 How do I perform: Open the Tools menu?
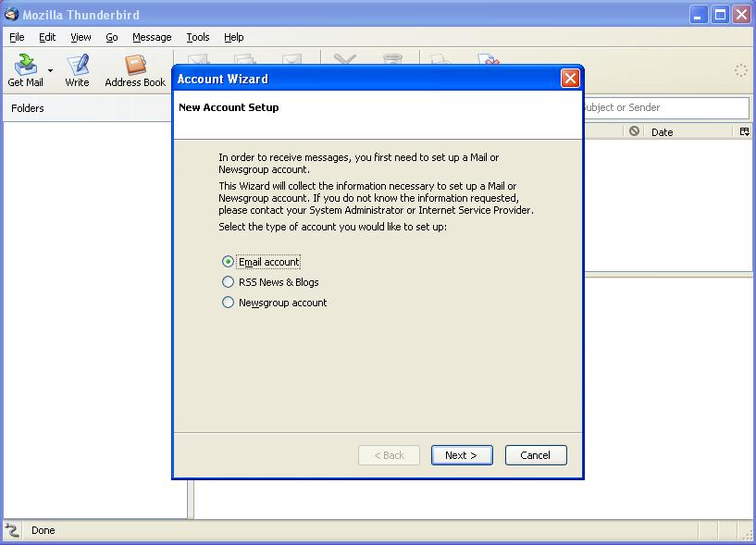198,37
